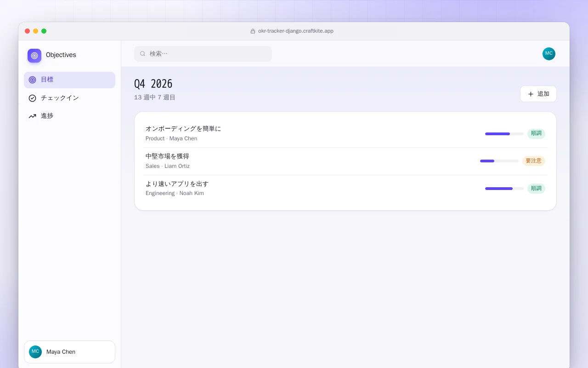Click the MC avatar in the top bar
Image resolution: width=588 pixels, height=368 pixels.
click(549, 54)
